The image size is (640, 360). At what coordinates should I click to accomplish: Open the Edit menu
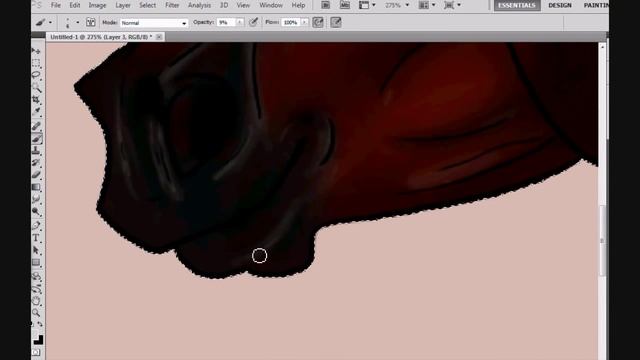point(75,5)
